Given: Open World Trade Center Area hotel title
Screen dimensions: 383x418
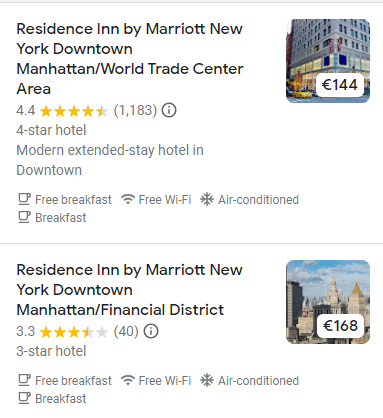Looking at the screenshot, I should [130, 59].
